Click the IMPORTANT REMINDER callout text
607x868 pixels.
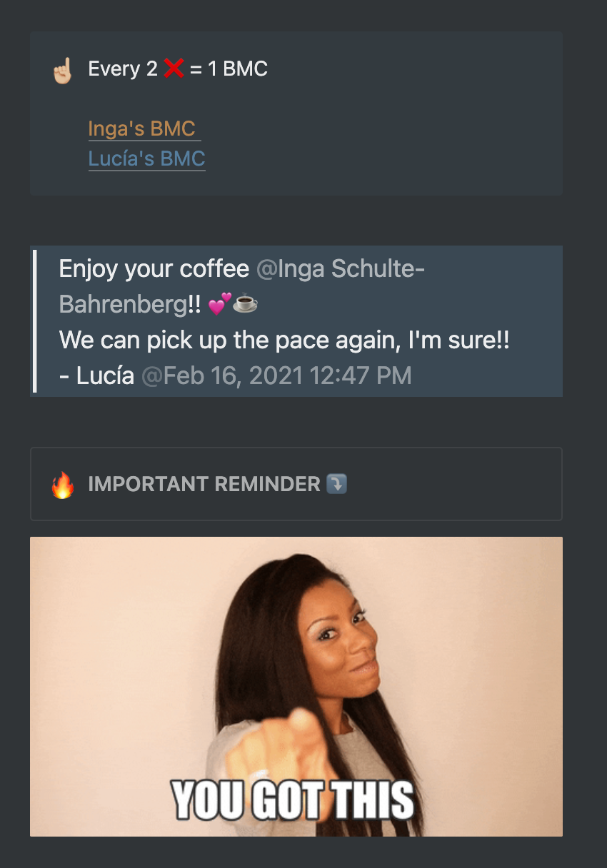pyautogui.click(x=204, y=484)
